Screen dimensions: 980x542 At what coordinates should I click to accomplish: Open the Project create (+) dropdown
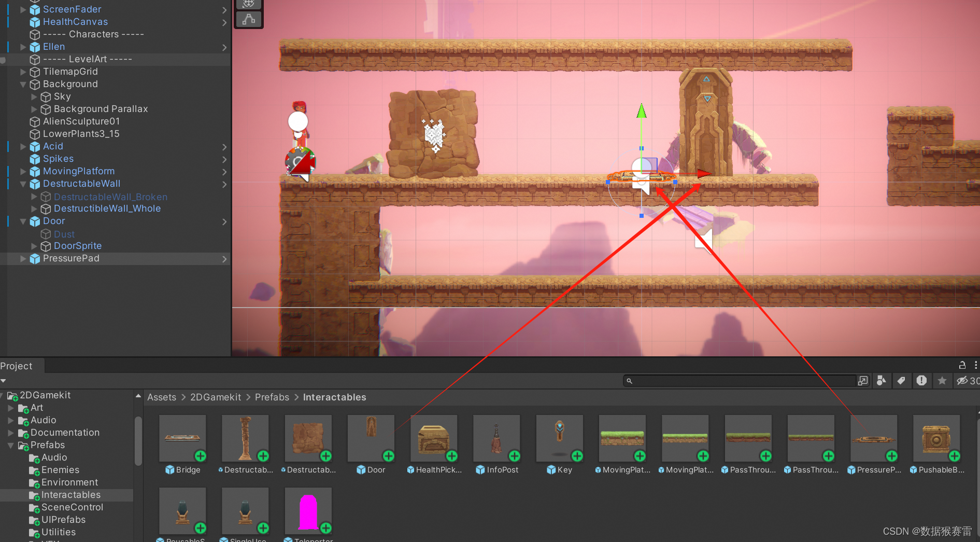[x=4, y=381]
